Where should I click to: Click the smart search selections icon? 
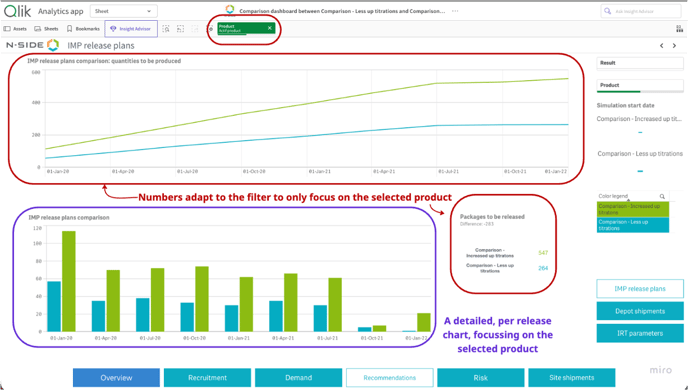pos(166,29)
